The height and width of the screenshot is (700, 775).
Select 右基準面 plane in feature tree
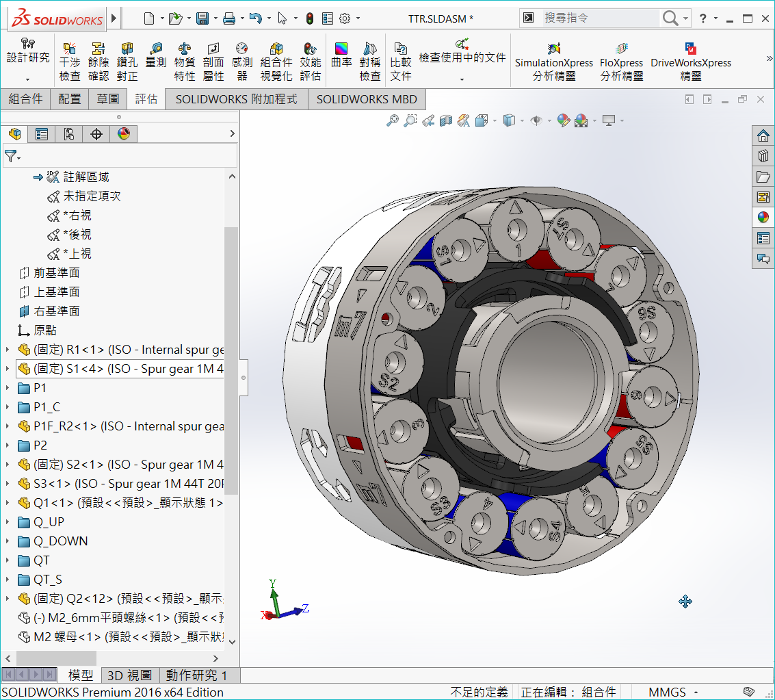click(56, 311)
